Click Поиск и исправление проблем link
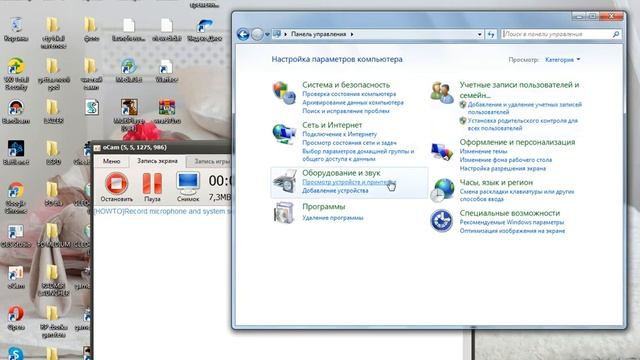This screenshot has width=640, height=360. point(346,111)
